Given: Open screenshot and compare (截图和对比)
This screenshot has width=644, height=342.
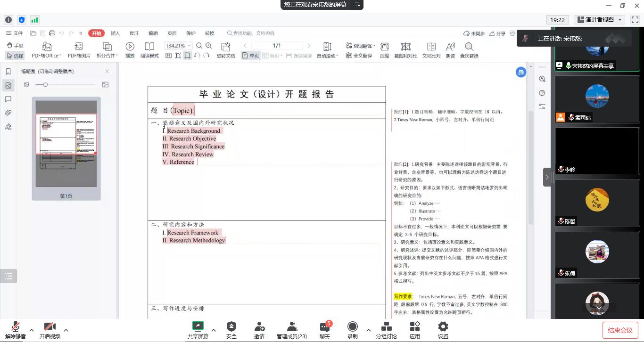Looking at the screenshot, I should [405, 50].
